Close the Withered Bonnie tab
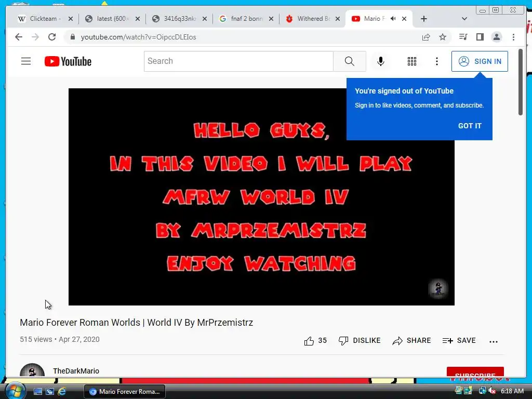The image size is (532, 399). [338, 19]
